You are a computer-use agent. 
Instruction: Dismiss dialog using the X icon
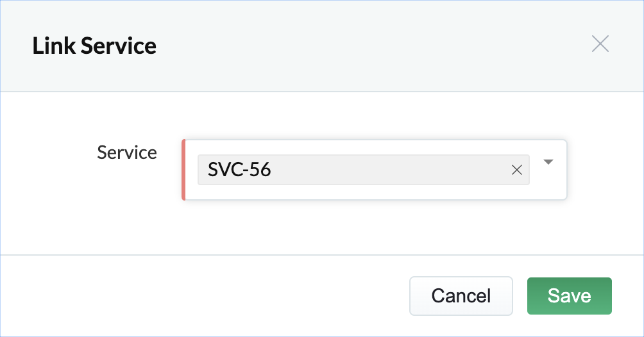click(600, 44)
